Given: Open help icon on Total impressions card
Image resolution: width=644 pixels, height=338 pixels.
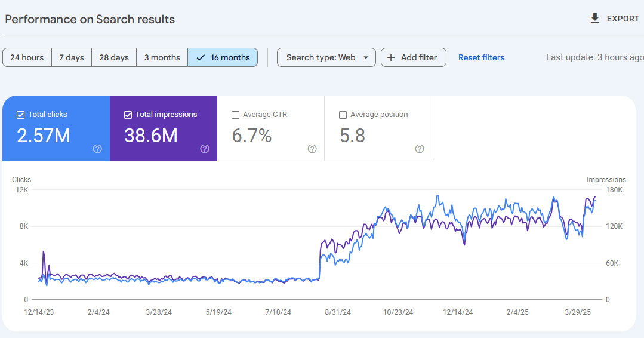Looking at the screenshot, I should tap(205, 149).
